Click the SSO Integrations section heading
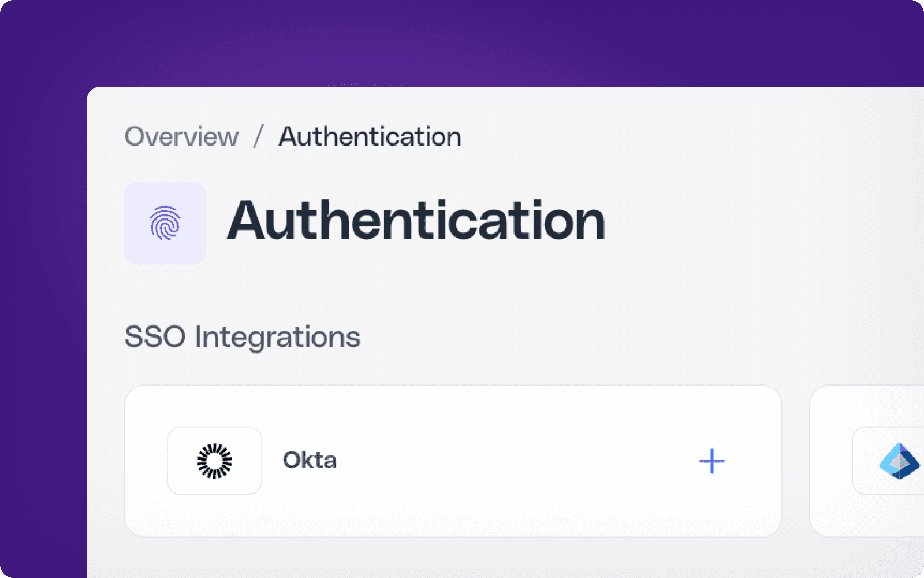The image size is (924, 578). pyautogui.click(x=243, y=337)
